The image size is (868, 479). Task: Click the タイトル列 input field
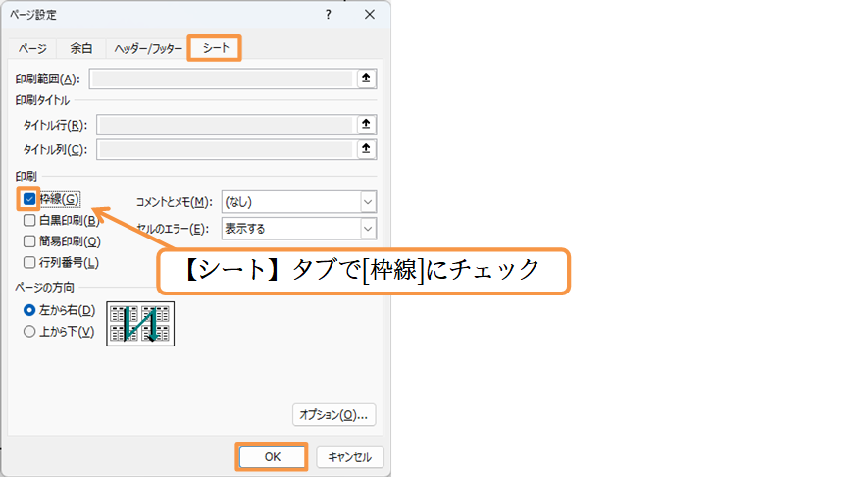click(226, 149)
